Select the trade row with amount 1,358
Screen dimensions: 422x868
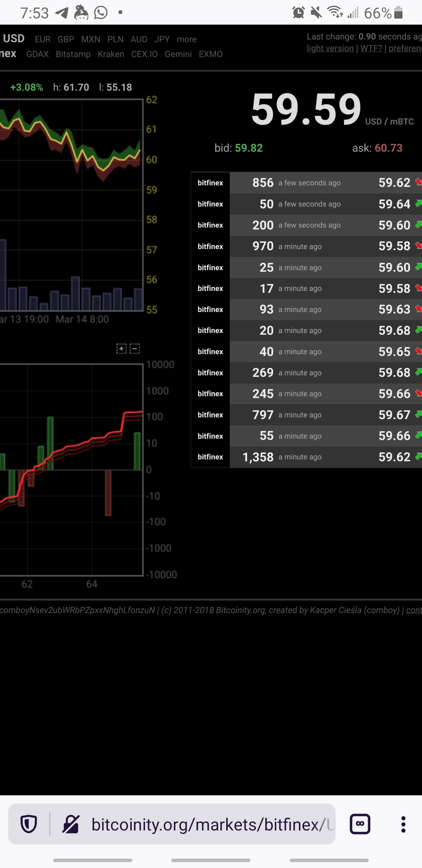click(x=306, y=457)
